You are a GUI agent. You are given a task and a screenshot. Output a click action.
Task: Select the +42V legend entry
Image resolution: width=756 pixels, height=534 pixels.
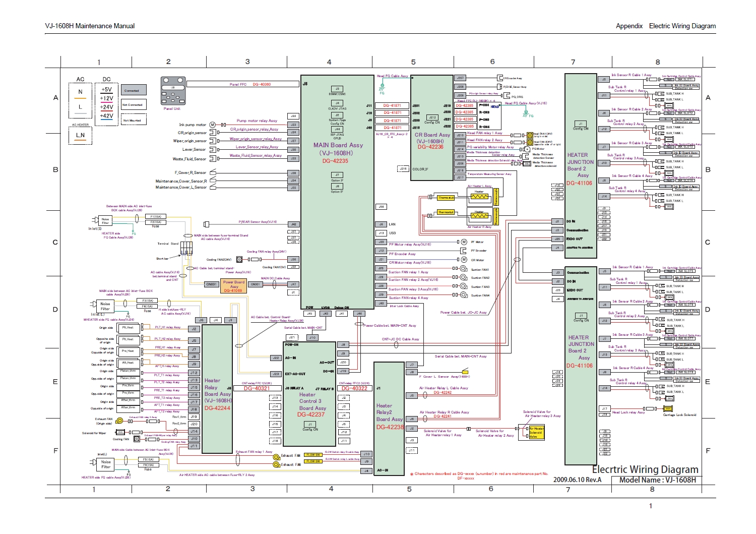point(106,116)
